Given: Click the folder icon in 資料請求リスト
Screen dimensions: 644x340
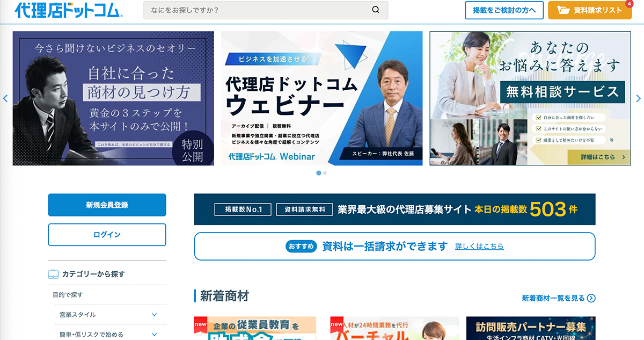Looking at the screenshot, I should click(563, 10).
